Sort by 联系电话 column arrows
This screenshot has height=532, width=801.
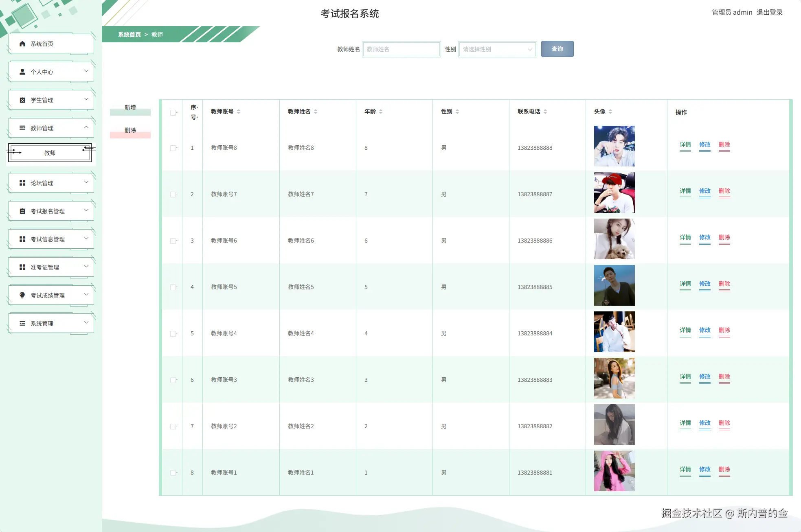545,112
